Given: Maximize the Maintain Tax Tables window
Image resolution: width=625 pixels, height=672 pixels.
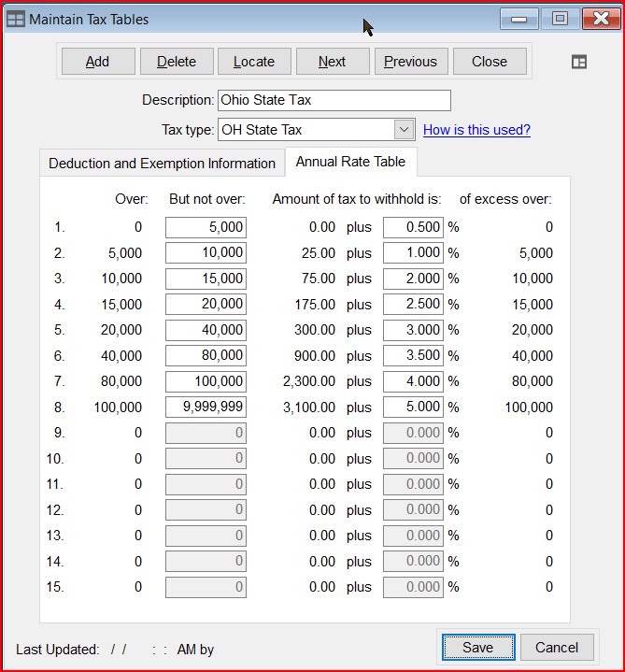Looking at the screenshot, I should pos(560,19).
